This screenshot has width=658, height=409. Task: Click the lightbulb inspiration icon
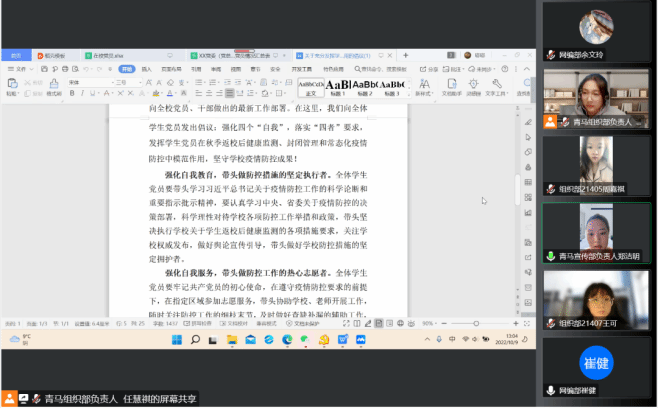click(473, 87)
